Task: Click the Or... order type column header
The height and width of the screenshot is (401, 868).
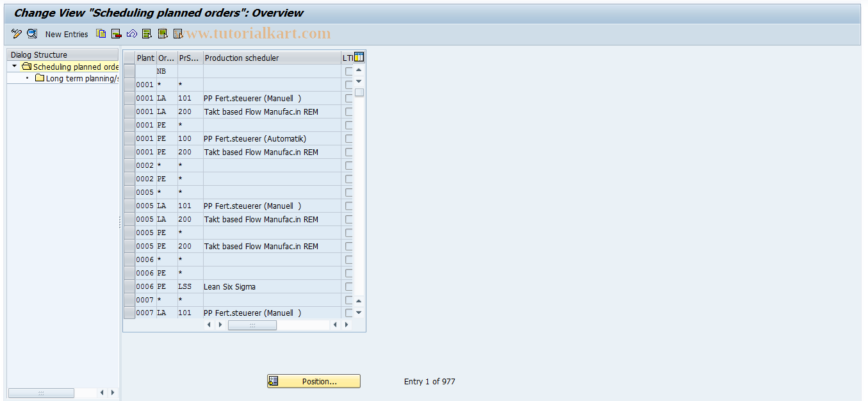Action: (x=167, y=58)
